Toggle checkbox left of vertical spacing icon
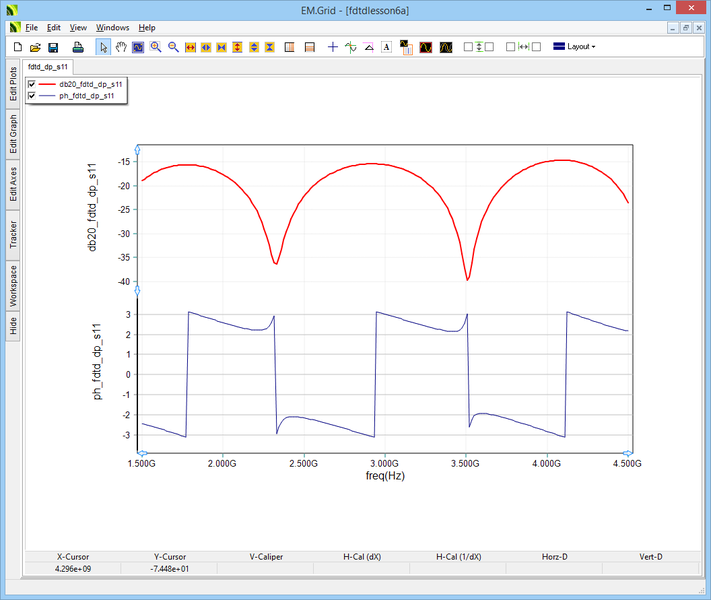 (x=468, y=47)
